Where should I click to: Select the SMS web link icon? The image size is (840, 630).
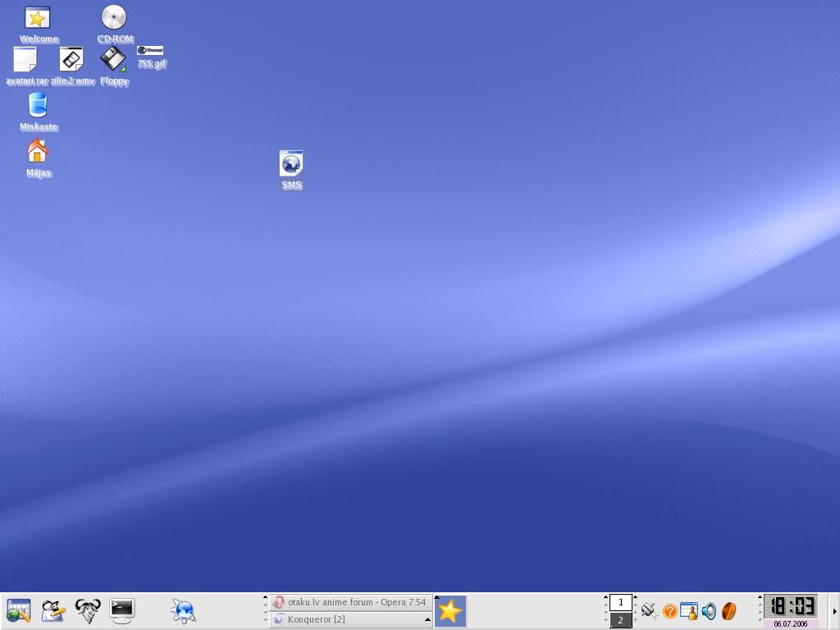click(x=291, y=163)
